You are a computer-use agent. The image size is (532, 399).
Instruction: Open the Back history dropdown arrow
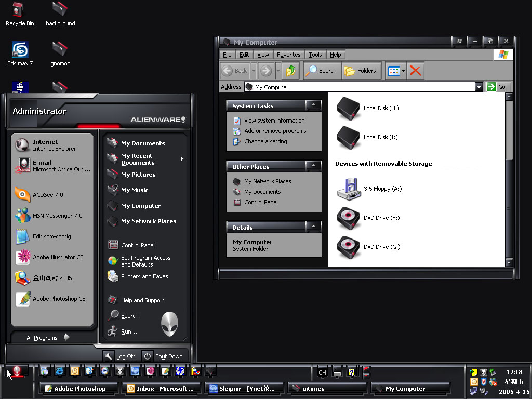pos(254,71)
